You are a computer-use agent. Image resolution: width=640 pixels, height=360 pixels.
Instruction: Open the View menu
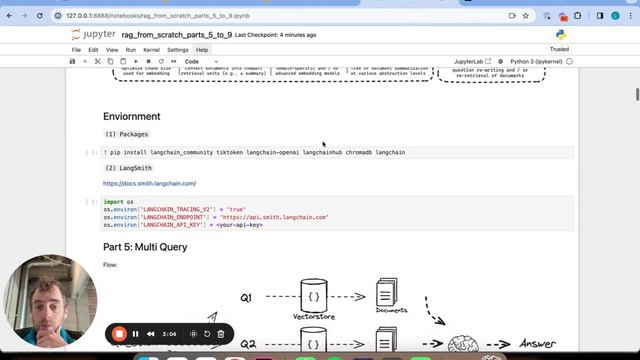click(x=112, y=50)
